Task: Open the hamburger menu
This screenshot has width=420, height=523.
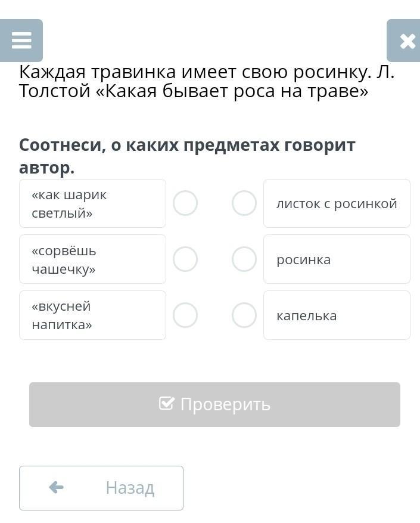Action: point(21,41)
